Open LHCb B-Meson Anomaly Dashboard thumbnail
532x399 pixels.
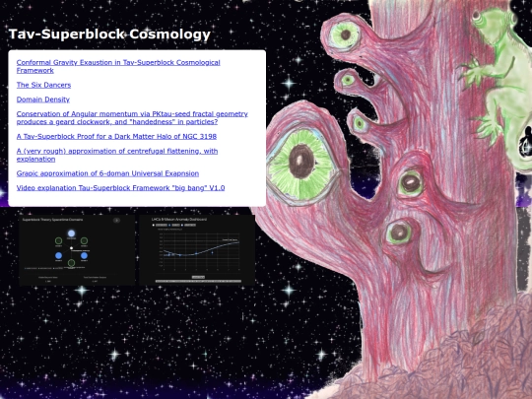click(197, 250)
